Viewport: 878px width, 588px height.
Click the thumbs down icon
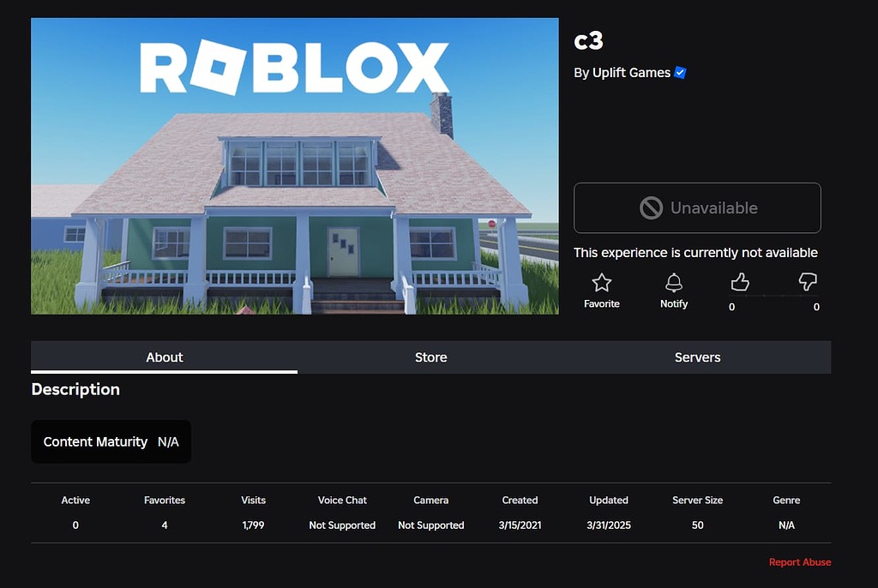[x=806, y=281]
